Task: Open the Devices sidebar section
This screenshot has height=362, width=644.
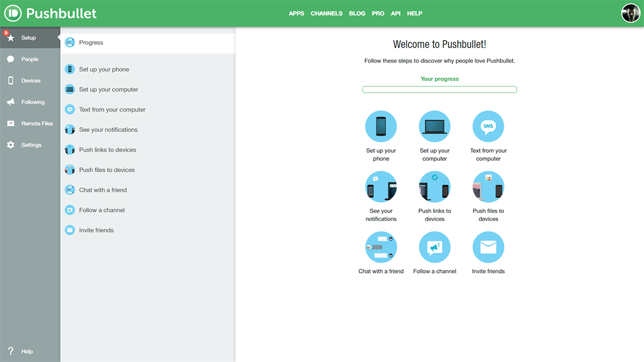Action: [x=31, y=81]
